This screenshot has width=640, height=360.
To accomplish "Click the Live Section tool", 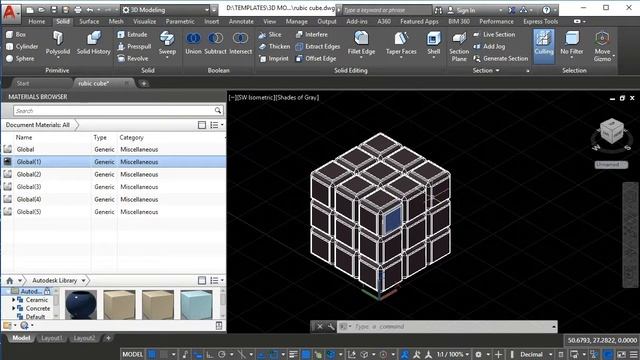I will click(x=494, y=35).
